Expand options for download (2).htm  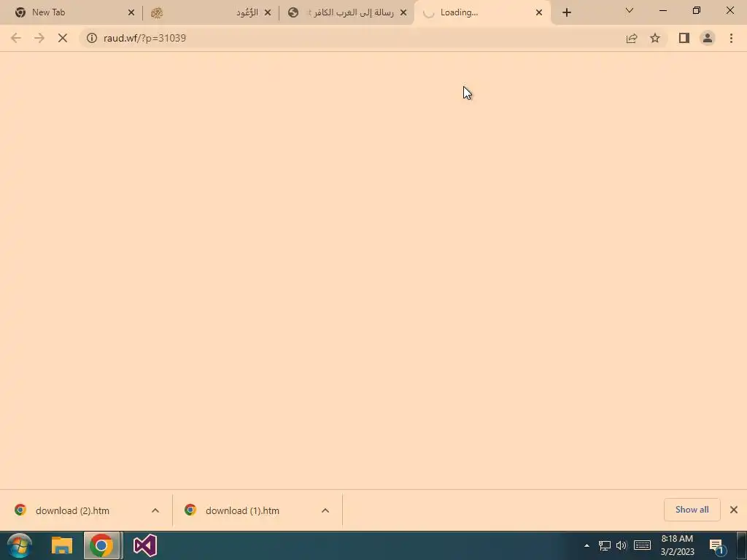(x=155, y=510)
